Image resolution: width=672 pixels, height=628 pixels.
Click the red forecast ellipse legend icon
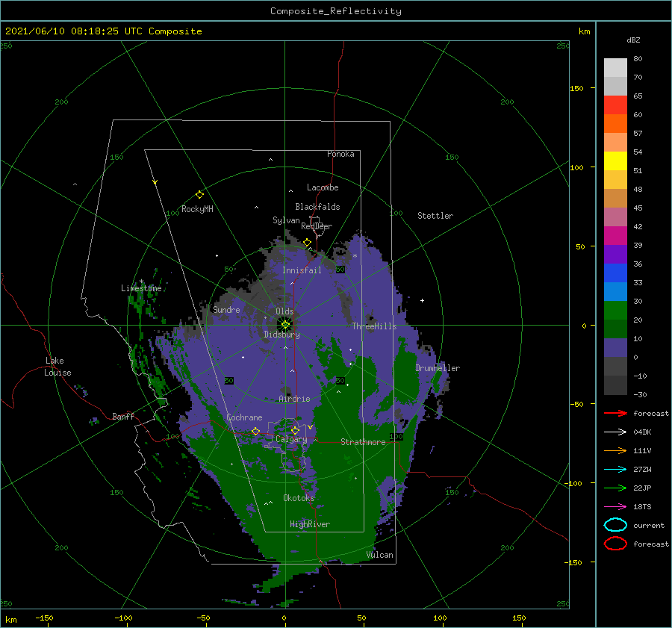pos(615,544)
